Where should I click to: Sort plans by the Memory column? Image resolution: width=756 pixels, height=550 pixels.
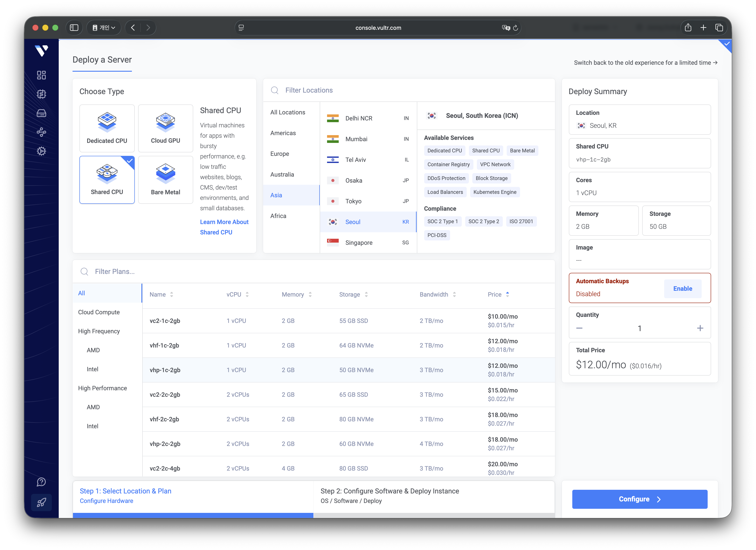pos(297,295)
